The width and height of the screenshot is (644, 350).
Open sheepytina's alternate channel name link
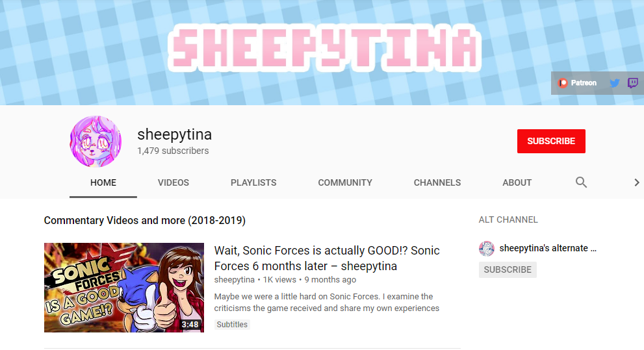(548, 248)
